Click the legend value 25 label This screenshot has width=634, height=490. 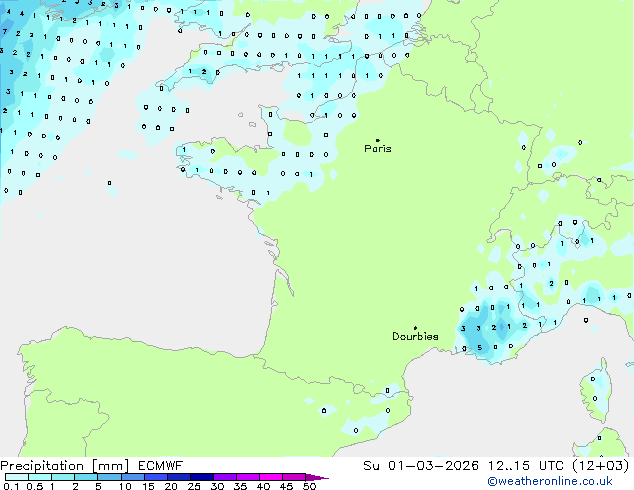pyautogui.click(x=194, y=486)
